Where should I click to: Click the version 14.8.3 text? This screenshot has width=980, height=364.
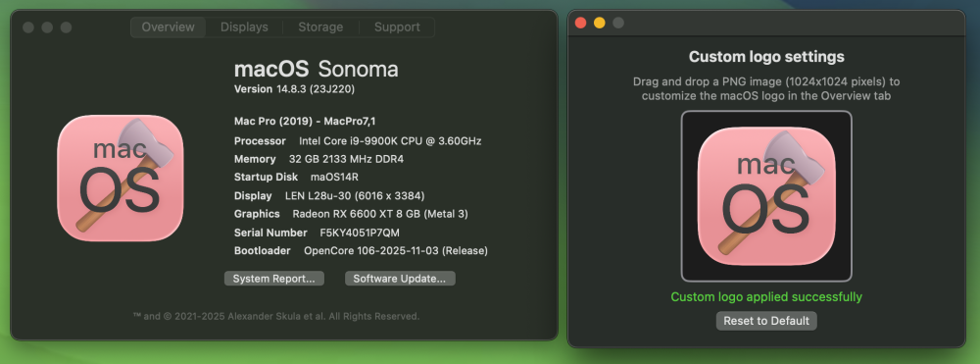click(315, 89)
